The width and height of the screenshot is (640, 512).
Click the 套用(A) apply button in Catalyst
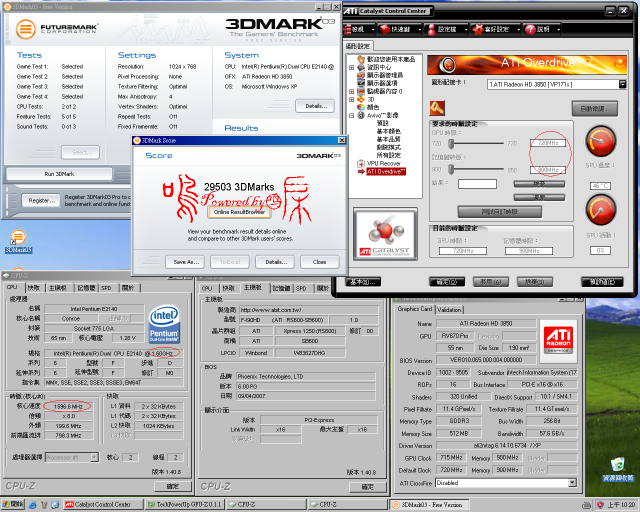[x=491, y=282]
